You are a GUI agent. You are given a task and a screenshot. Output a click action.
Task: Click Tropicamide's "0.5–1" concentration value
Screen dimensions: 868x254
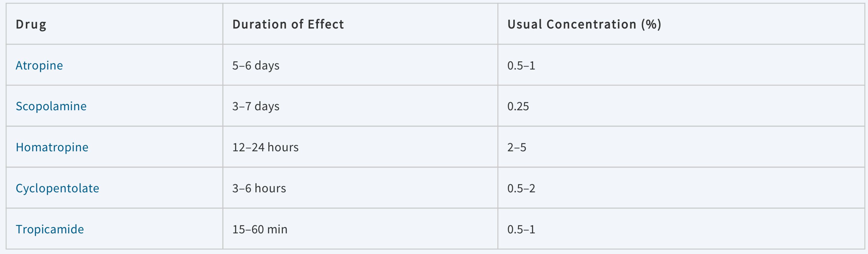(x=521, y=229)
